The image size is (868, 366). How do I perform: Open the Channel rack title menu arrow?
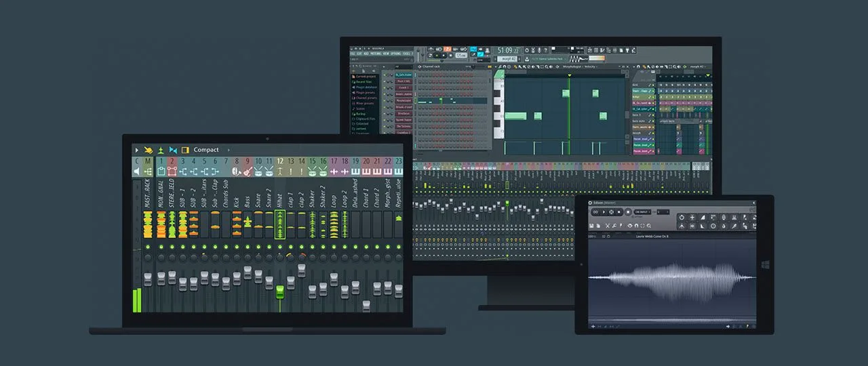(419, 66)
